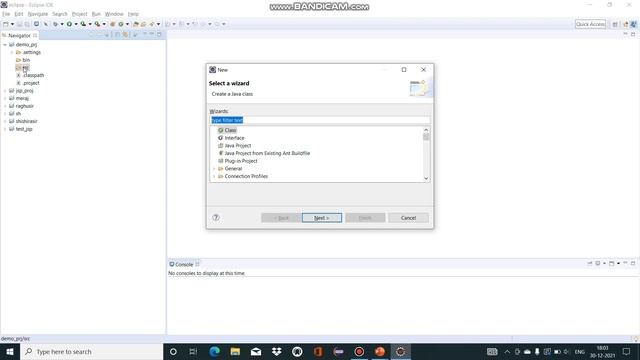Open the Dropbox icon in taskbar
640x360 pixels.
(277, 351)
